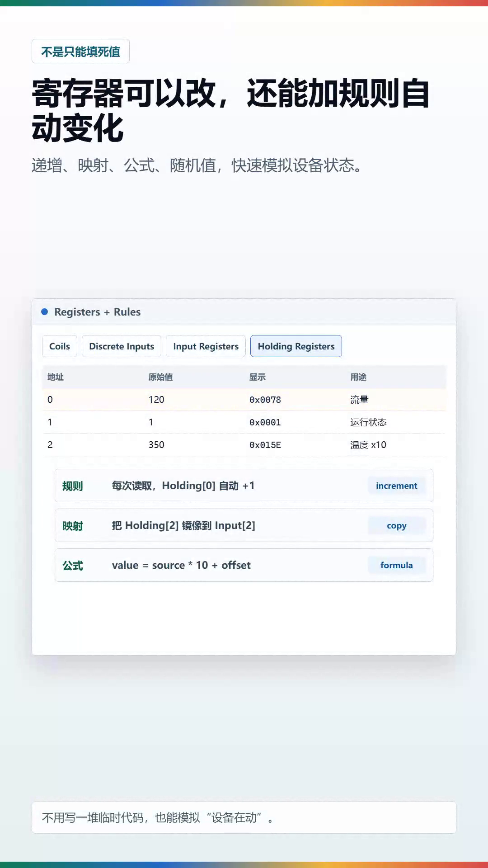Viewport: 488px width, 868px height.
Task: Click the copy rule badge
Action: [397, 525]
